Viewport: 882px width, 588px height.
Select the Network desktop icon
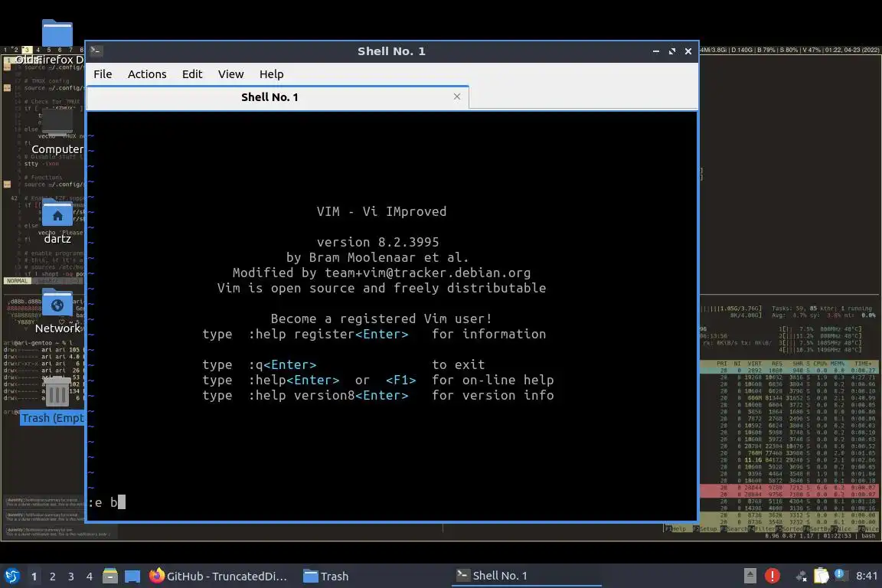(57, 311)
